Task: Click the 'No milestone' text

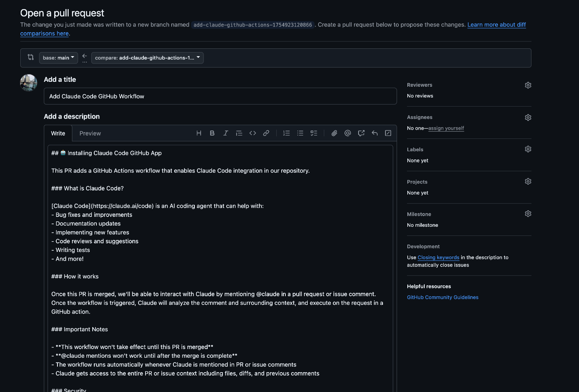Action: coord(422,225)
